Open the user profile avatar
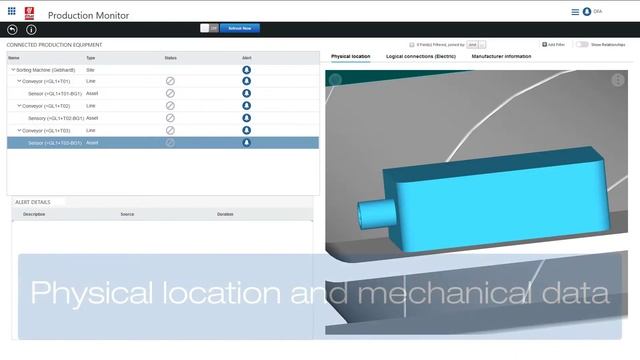Image resolution: width=640 pixels, height=360 pixels. pos(587,12)
